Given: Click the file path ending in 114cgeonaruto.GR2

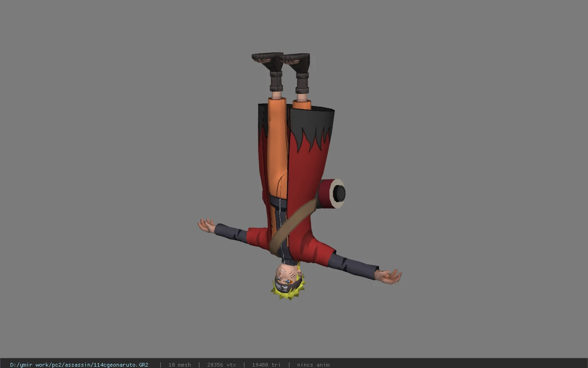Looking at the screenshot, I should [x=79, y=365].
